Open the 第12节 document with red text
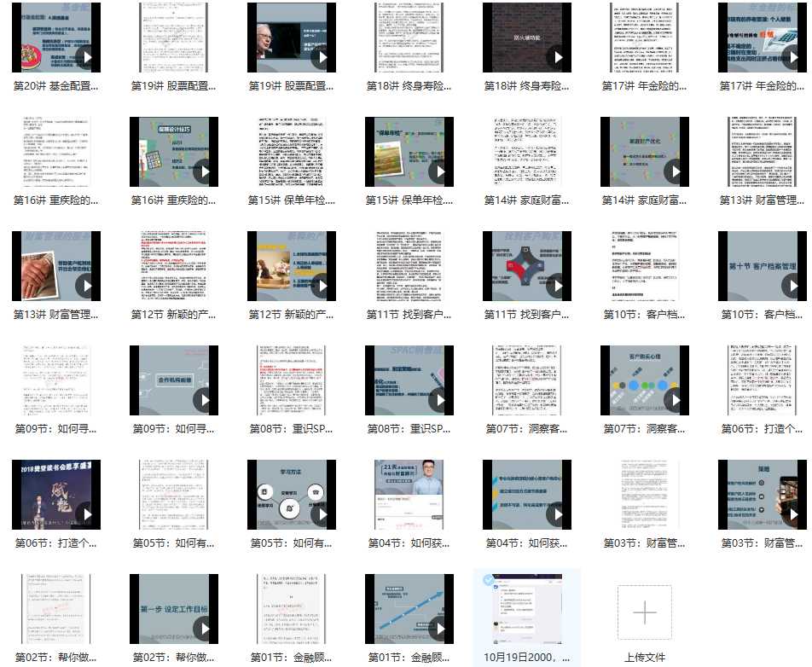The image size is (812, 667). click(174, 265)
